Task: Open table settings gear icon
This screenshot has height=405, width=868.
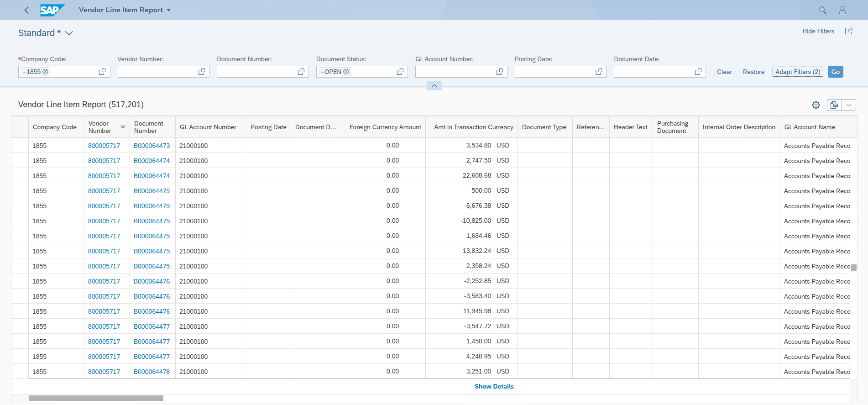Action: 816,105
